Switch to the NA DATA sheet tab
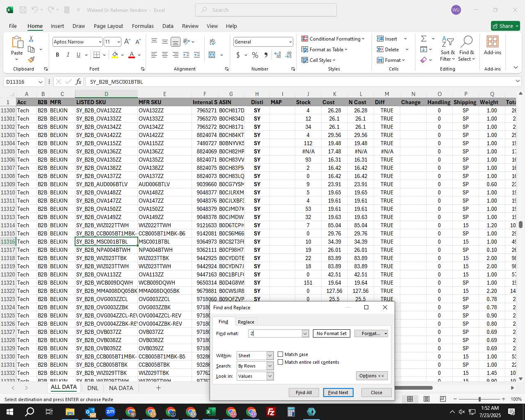This screenshot has width=525, height=420. [121, 388]
